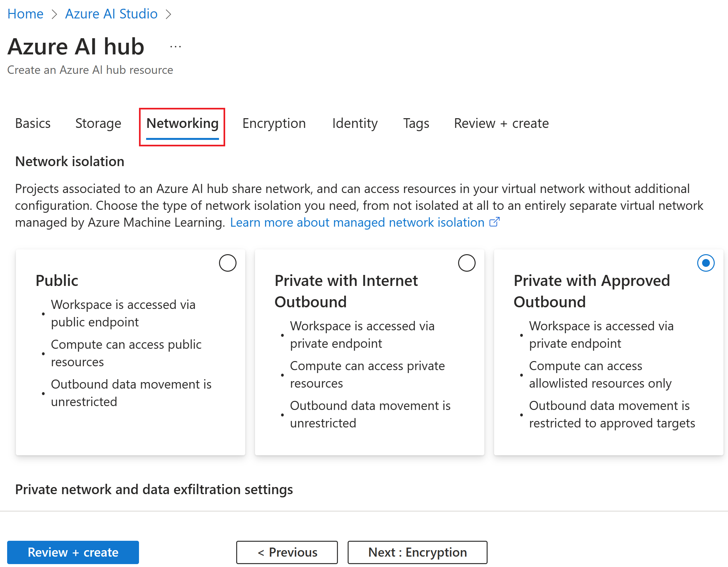The height and width of the screenshot is (567, 728).
Task: Click Next : Encryption button
Action: pos(417,552)
